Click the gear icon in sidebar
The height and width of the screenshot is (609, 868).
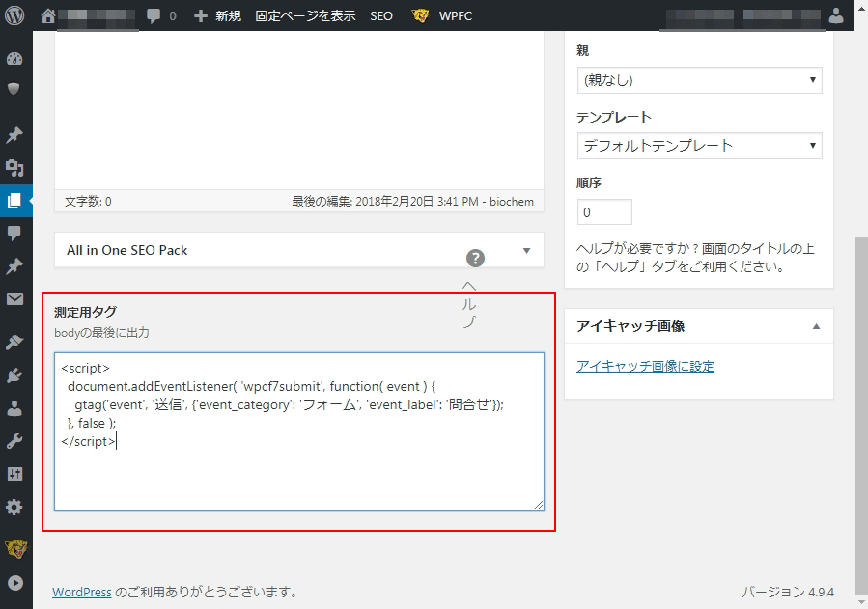14,507
